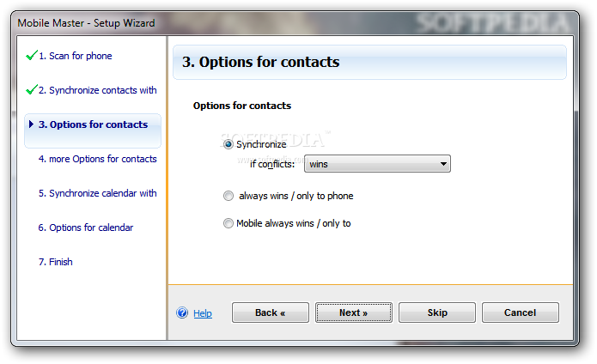The image size is (597, 364).
Task: Choose 'always wins / only to phone' option
Action: click(x=228, y=196)
